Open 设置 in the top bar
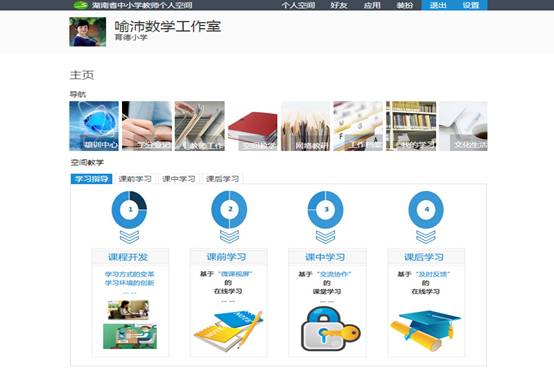The image size is (554, 370). [x=471, y=5]
